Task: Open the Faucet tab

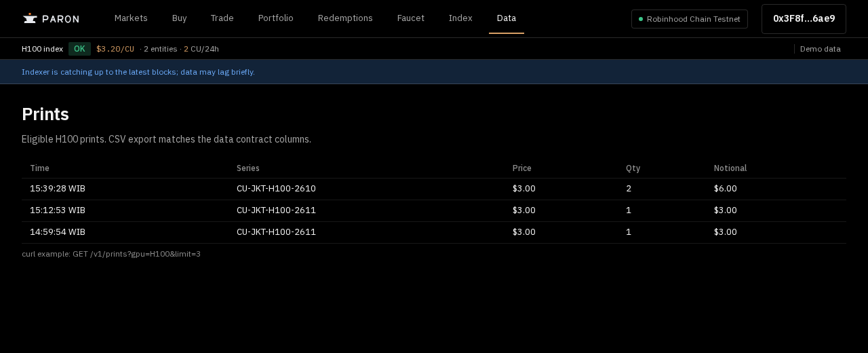Action: pos(411,18)
